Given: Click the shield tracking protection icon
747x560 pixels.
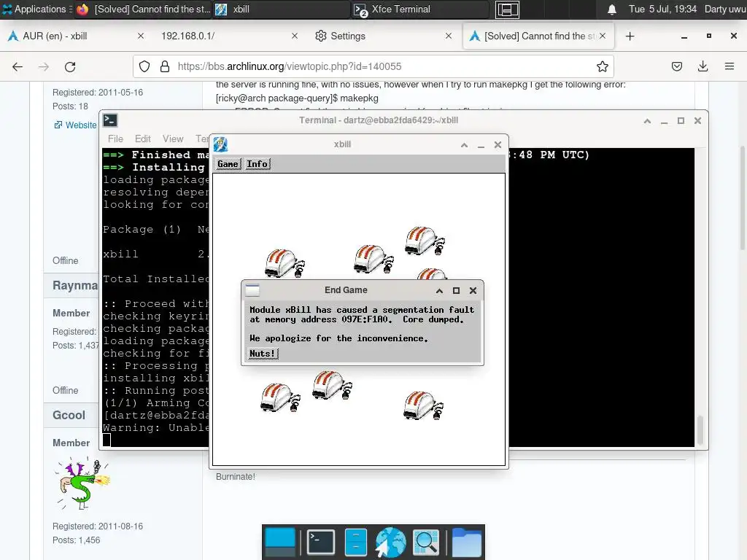Looking at the screenshot, I should click(144, 66).
